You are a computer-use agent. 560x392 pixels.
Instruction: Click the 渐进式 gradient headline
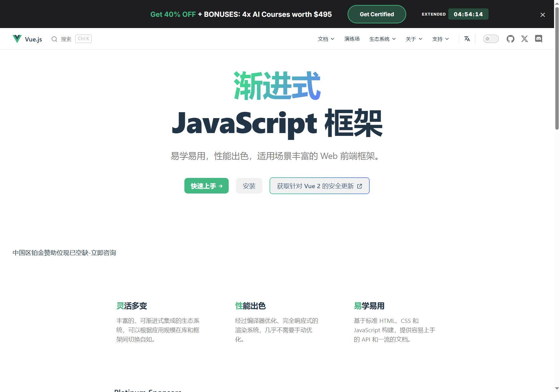coord(277,86)
